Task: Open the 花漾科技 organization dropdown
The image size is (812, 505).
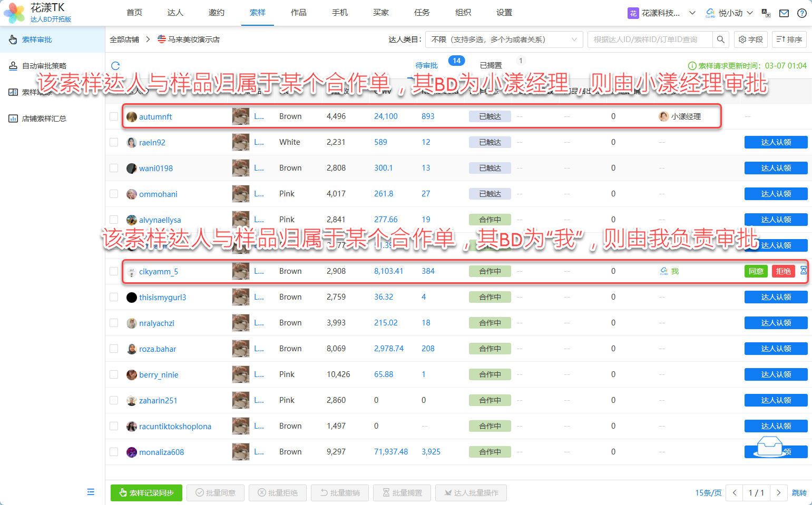Action: tap(662, 13)
